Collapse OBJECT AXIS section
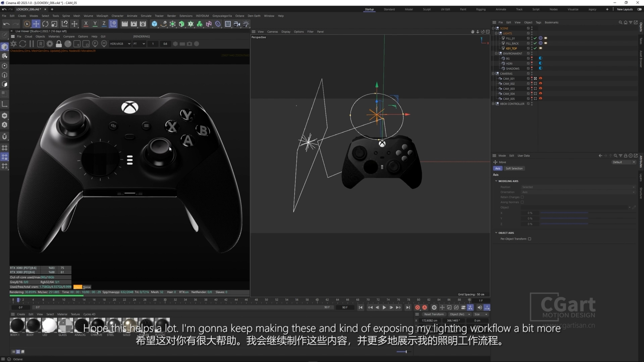Image resolution: width=644 pixels, height=362 pixels. point(496,233)
